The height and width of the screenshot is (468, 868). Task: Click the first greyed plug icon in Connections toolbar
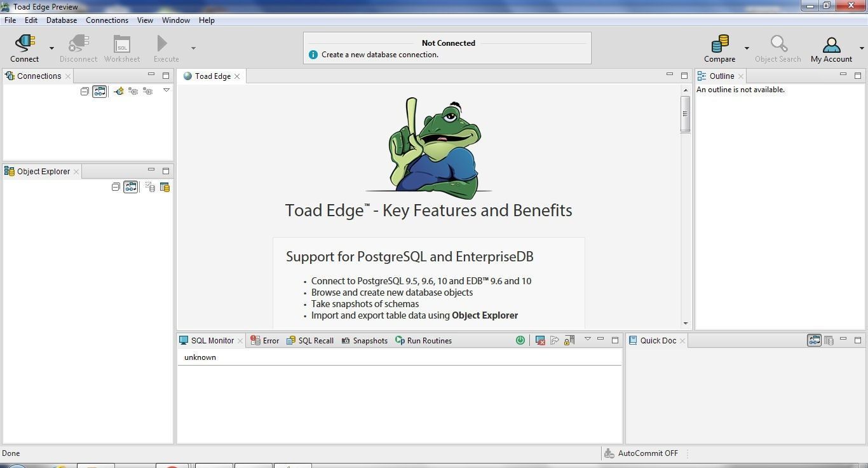click(x=133, y=92)
